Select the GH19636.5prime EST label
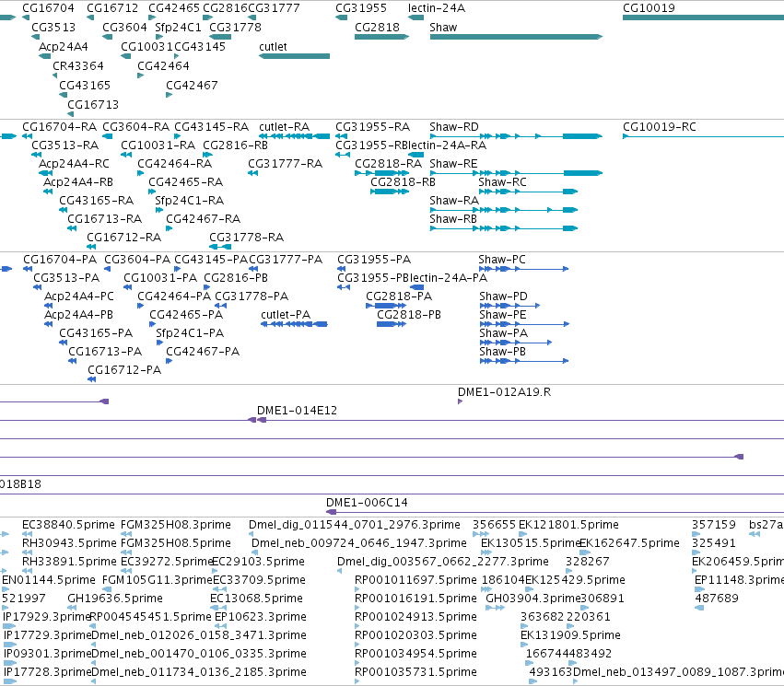Viewport: 784px width, 686px height. point(115,599)
